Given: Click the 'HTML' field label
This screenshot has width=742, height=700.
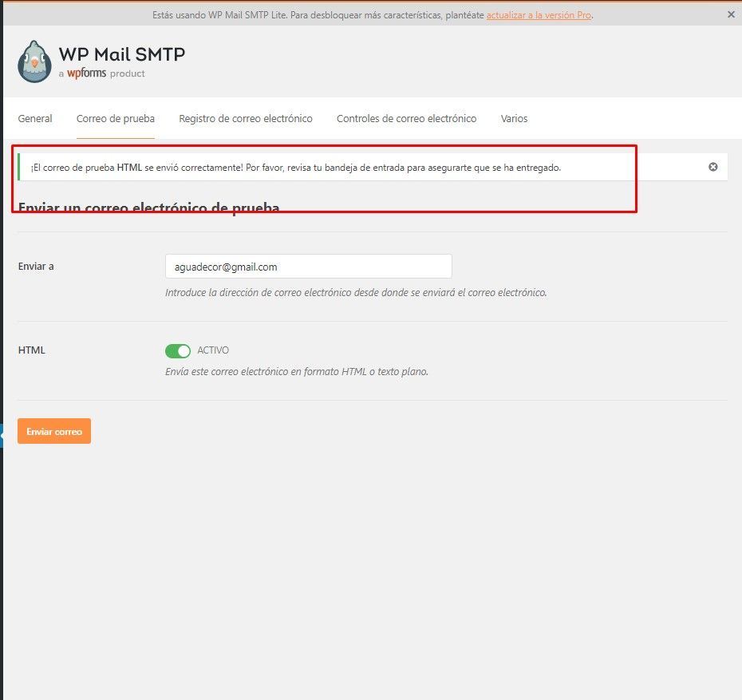Looking at the screenshot, I should (x=32, y=350).
